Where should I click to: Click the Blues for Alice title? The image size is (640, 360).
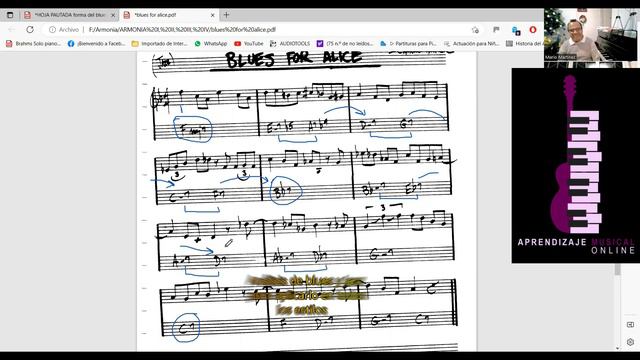[x=293, y=59]
